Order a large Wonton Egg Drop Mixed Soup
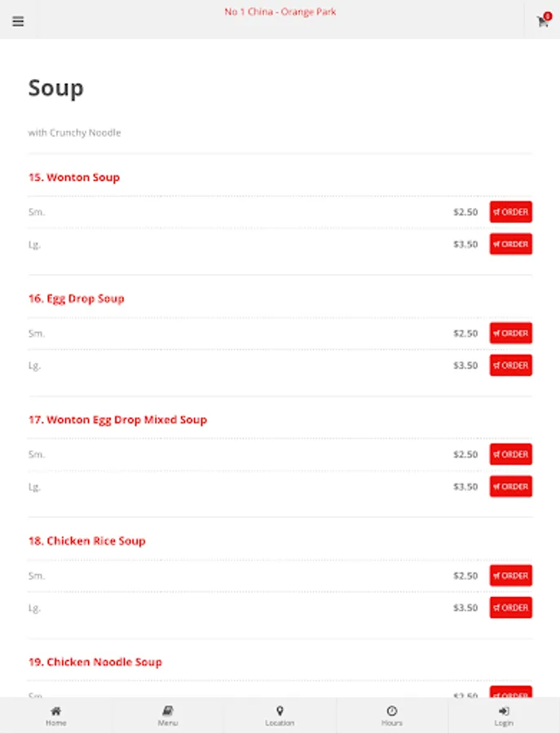Viewport: 560px width, 734px height. pos(510,486)
